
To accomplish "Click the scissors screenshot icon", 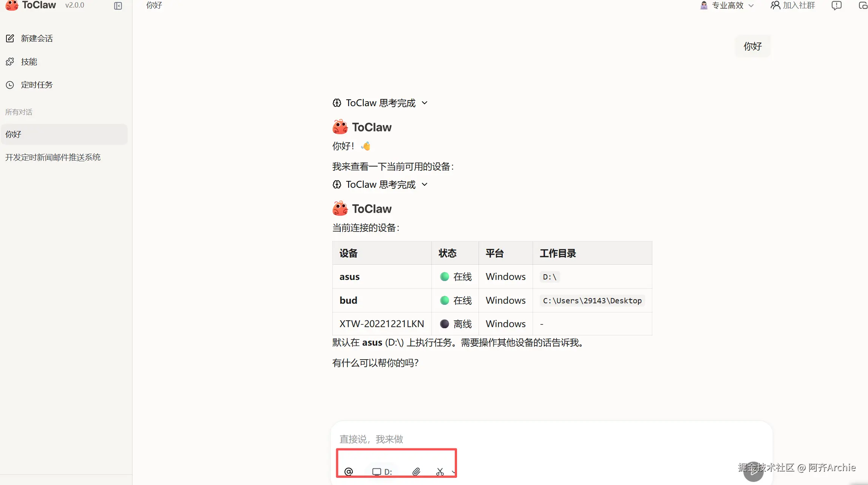I will [440, 471].
